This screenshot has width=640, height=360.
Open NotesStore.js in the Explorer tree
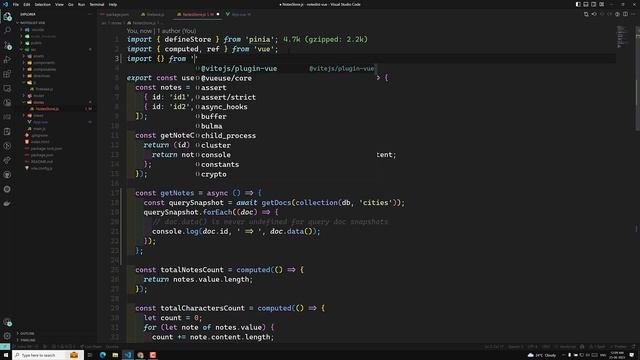click(47, 109)
